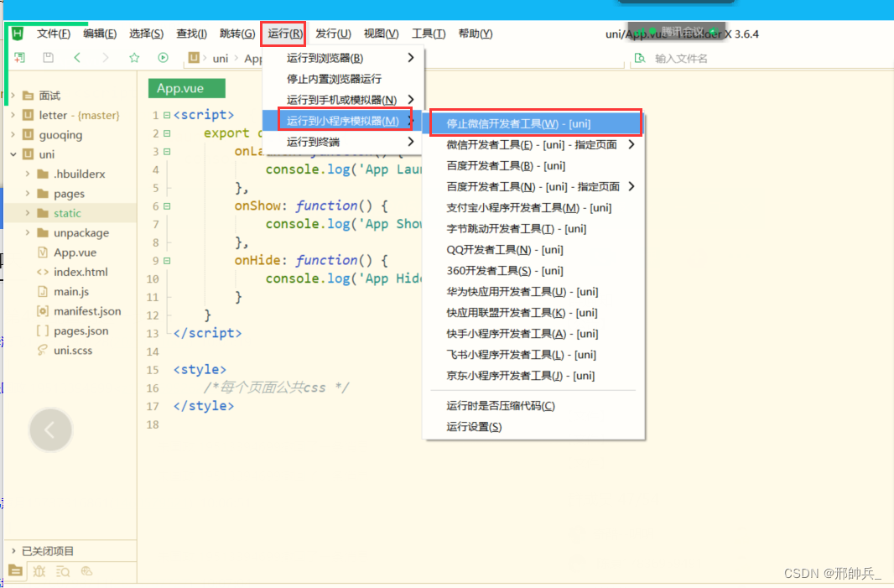Image resolution: width=894 pixels, height=588 pixels.
Task: Open the 文件(F) menu
Action: coord(54,34)
